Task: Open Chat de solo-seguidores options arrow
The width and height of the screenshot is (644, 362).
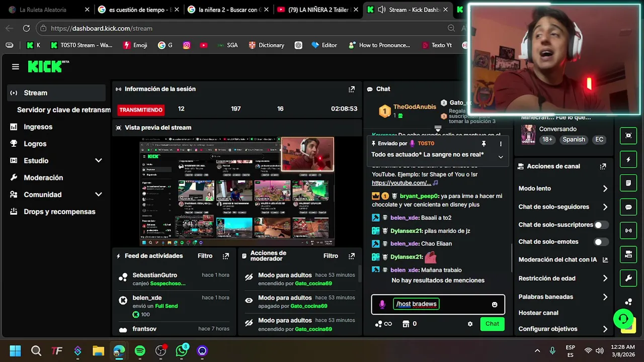Action: tap(605, 207)
